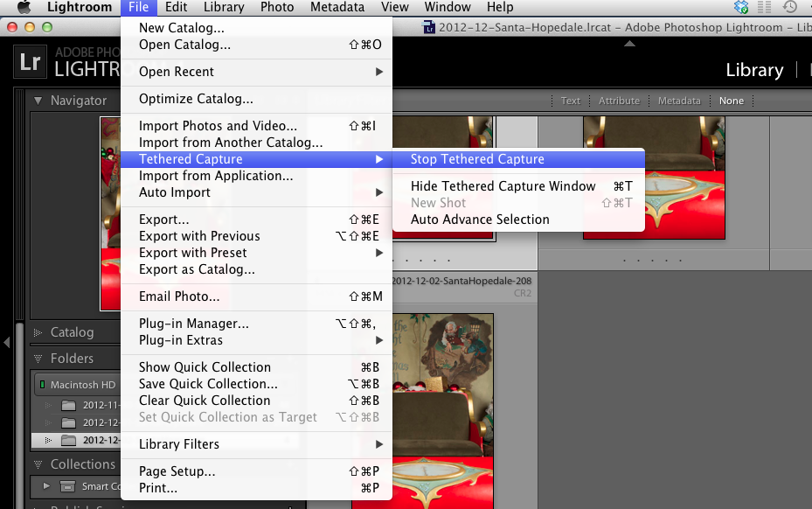The width and height of the screenshot is (812, 509).
Task: Click the Smart Collections box icon
Action: pyautogui.click(x=68, y=486)
